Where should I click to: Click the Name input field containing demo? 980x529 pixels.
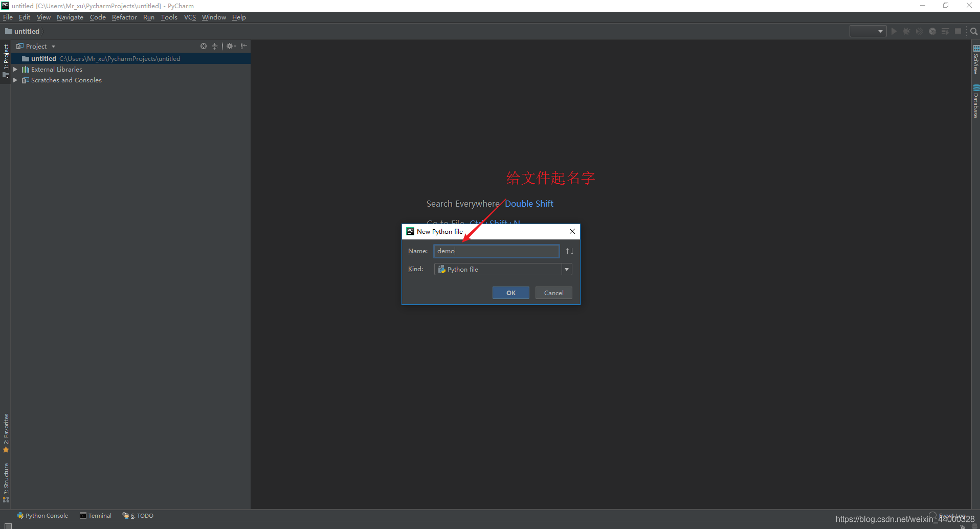click(497, 251)
